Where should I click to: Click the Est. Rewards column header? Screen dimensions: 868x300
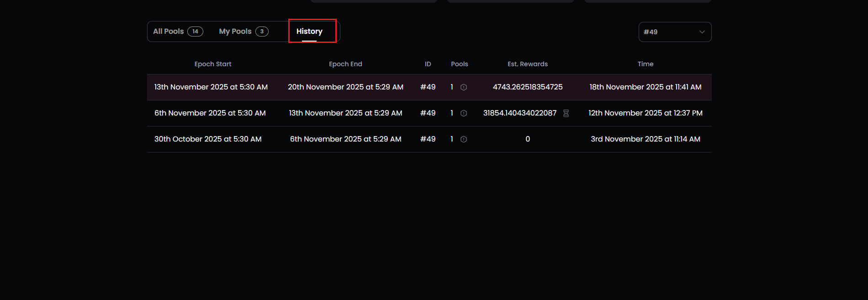(x=528, y=64)
